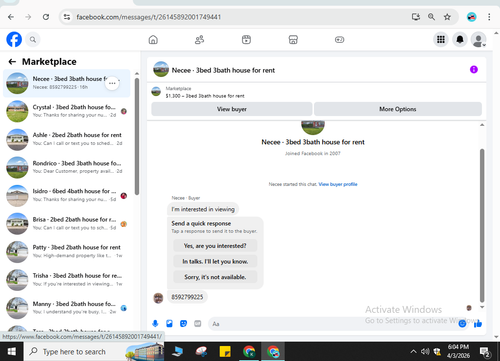
Task: Click message 'I'm interested in viewing'
Action: [x=203, y=209]
